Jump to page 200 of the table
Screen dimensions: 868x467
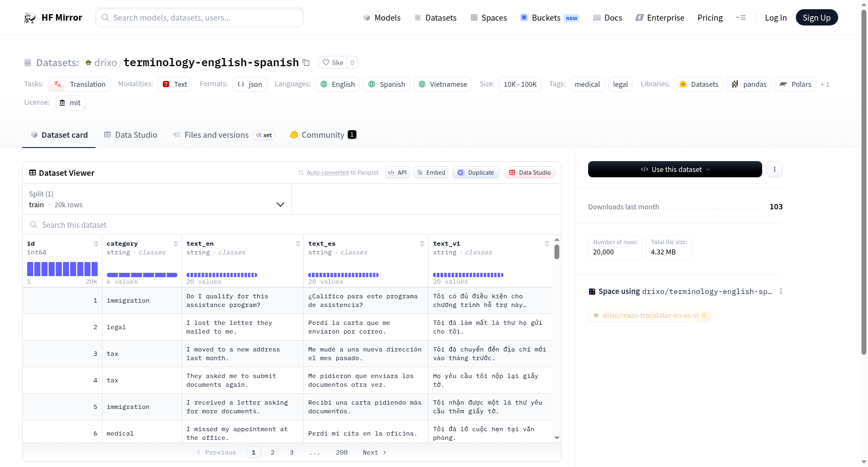(341, 452)
